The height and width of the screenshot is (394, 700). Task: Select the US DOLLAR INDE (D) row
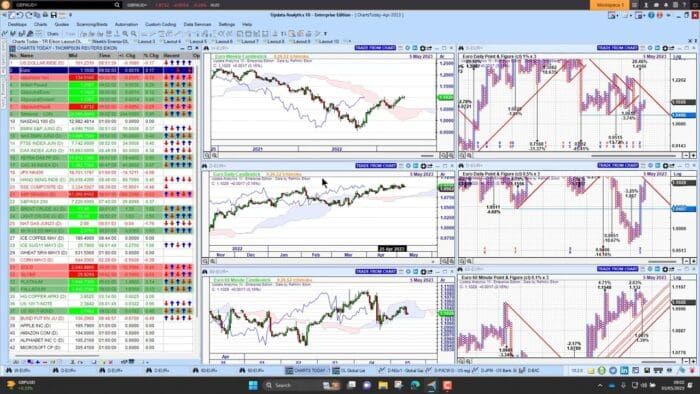click(x=102, y=63)
